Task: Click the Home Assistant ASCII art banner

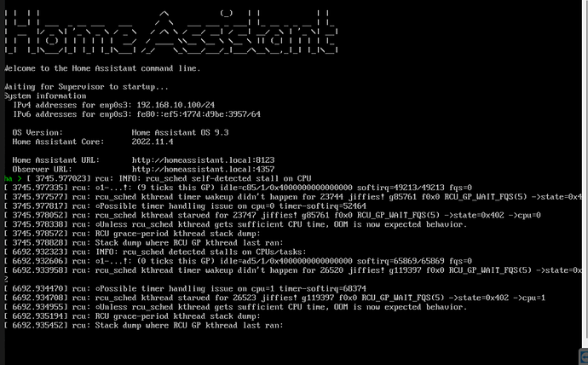Action: click(171, 32)
